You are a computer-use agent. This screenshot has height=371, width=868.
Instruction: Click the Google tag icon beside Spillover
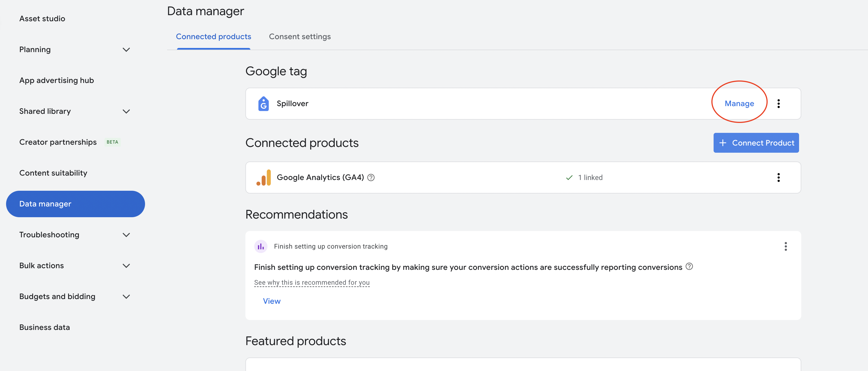pyautogui.click(x=263, y=103)
